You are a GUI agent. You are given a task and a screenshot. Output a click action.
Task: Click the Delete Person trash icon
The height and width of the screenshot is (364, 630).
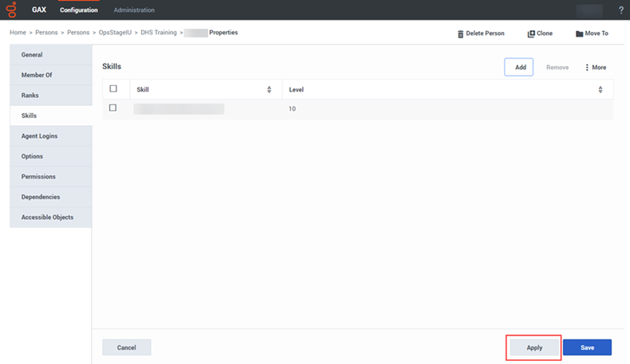460,33
